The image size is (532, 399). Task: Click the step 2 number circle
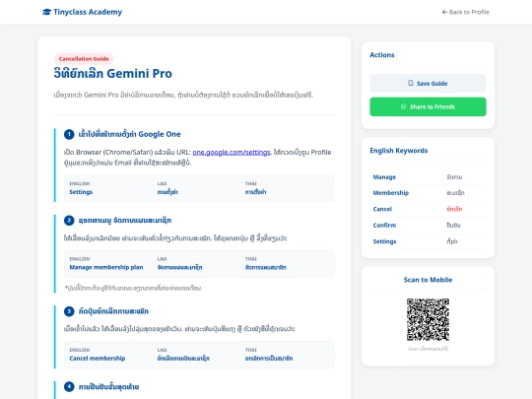tap(69, 221)
